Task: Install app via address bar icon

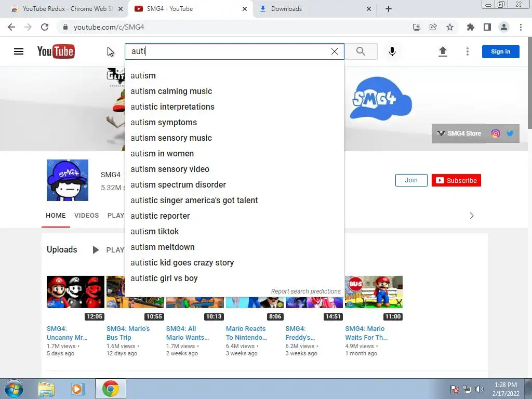Action: point(417,27)
